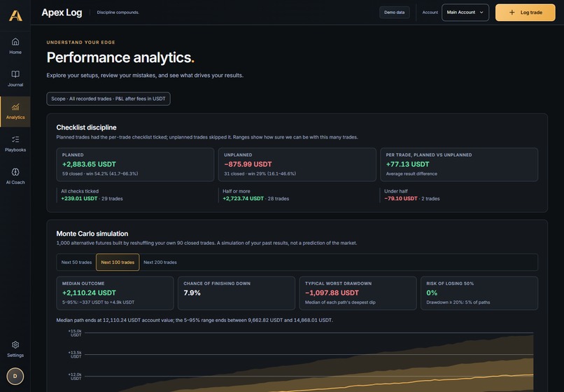Viewport: 564px width, 392px height.
Task: Click the plus icon in Log trade
Action: coord(512,12)
